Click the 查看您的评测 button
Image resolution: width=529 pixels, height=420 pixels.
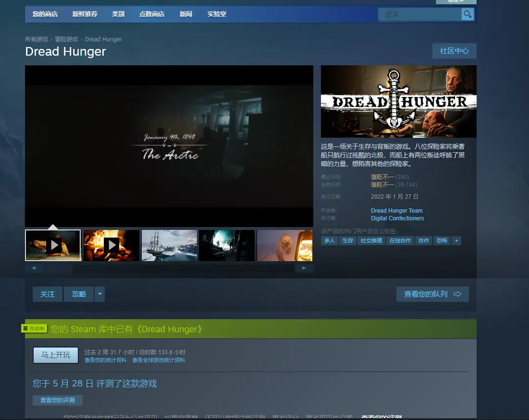click(x=58, y=400)
